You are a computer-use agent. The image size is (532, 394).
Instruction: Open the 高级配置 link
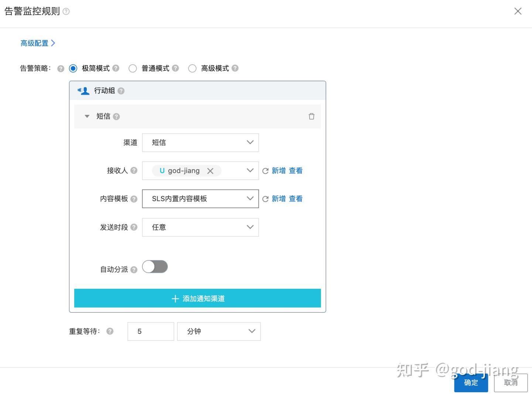[38, 43]
